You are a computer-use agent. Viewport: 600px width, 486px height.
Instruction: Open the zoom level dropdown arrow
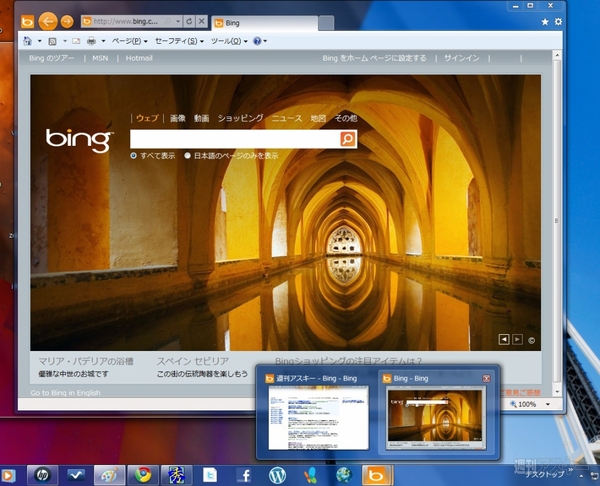(548, 404)
